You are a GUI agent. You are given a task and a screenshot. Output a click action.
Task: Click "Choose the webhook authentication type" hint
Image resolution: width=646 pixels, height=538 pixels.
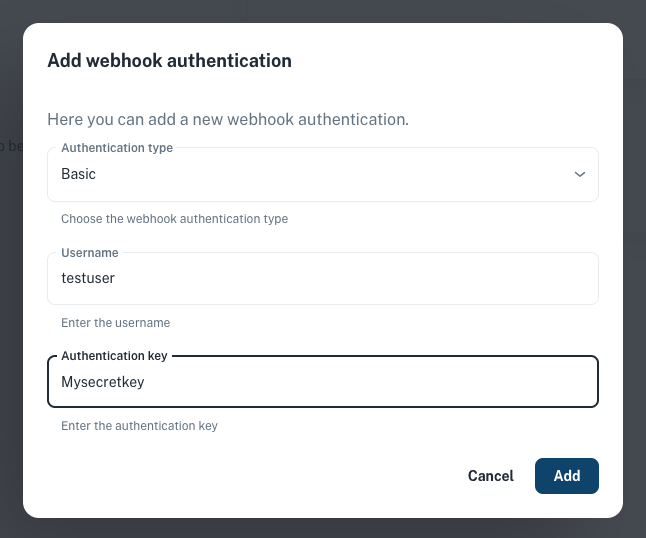click(174, 219)
